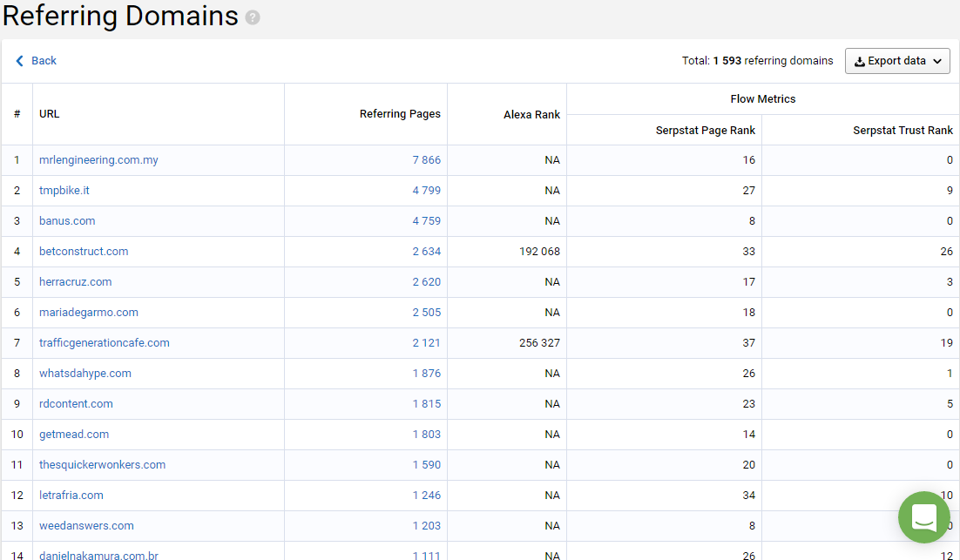Open the Export data dropdown
The height and width of the screenshot is (560, 960).
897,61
